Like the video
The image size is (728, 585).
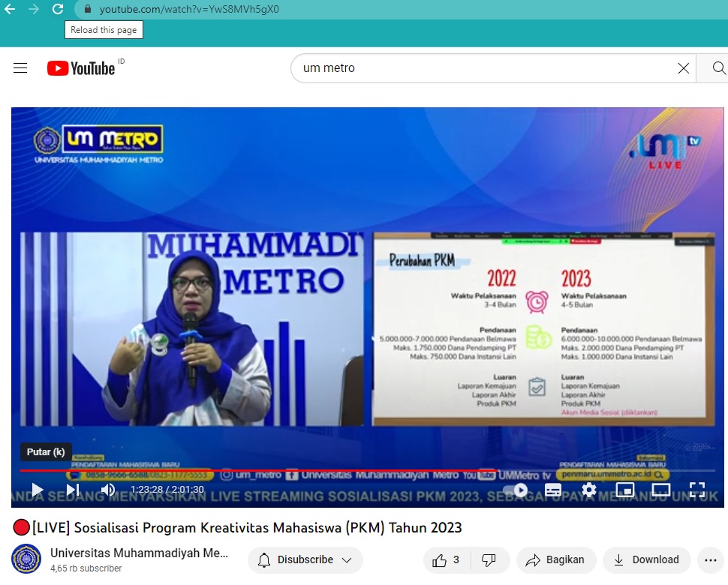pos(446,560)
